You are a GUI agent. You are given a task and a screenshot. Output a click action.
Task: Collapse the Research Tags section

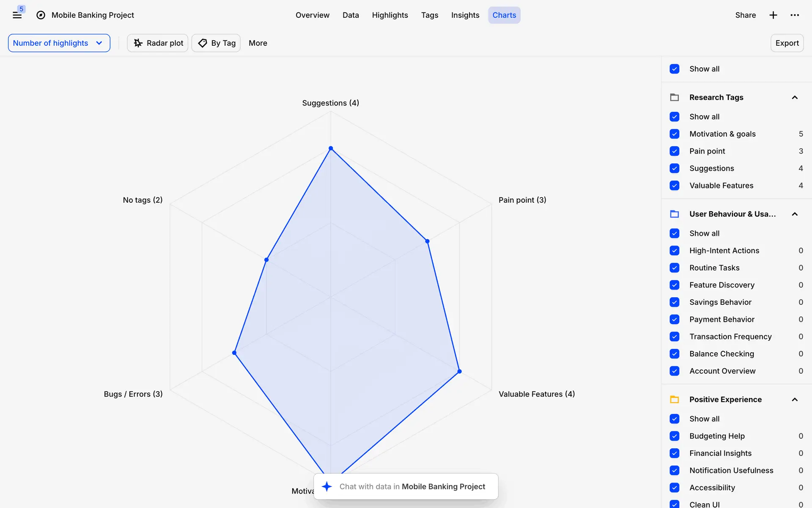point(795,97)
